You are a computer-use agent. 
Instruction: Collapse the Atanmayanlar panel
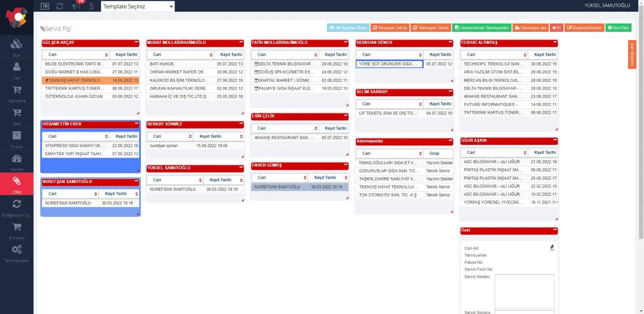pos(450,141)
